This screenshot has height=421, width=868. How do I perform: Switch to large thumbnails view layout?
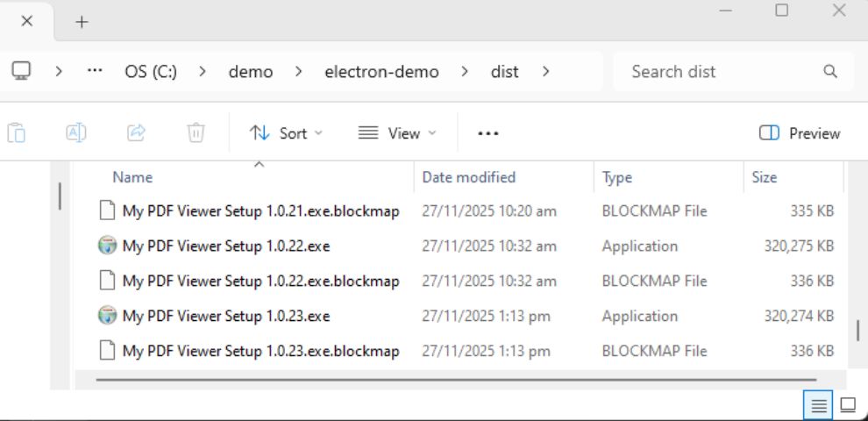tap(848, 405)
